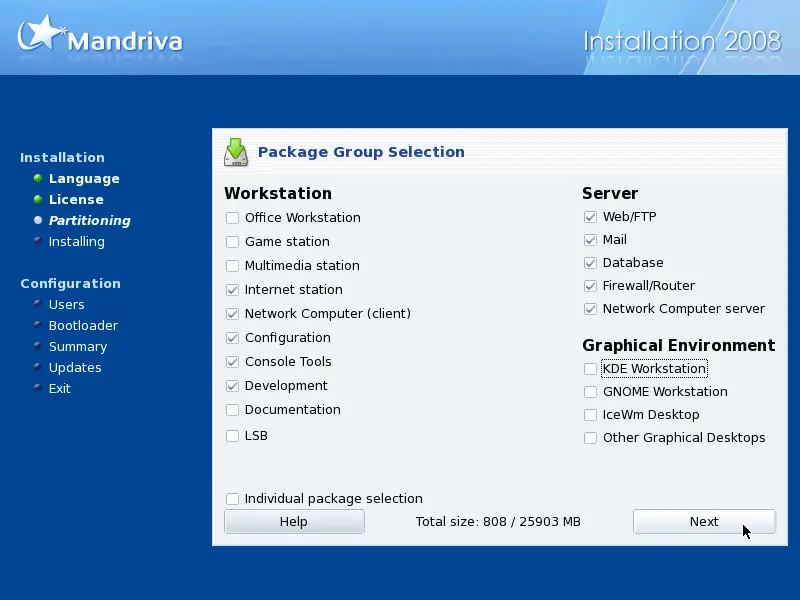Select the KDE Workstation checkbox
Image resolution: width=800 pixels, height=600 pixels.
[x=590, y=369]
